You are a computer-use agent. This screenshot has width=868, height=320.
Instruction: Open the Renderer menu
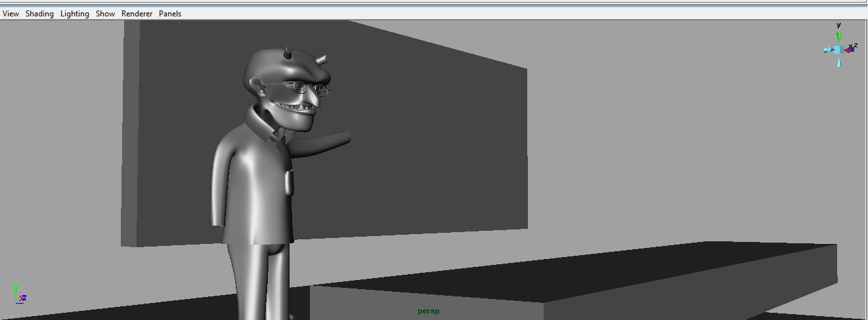pyautogui.click(x=137, y=14)
